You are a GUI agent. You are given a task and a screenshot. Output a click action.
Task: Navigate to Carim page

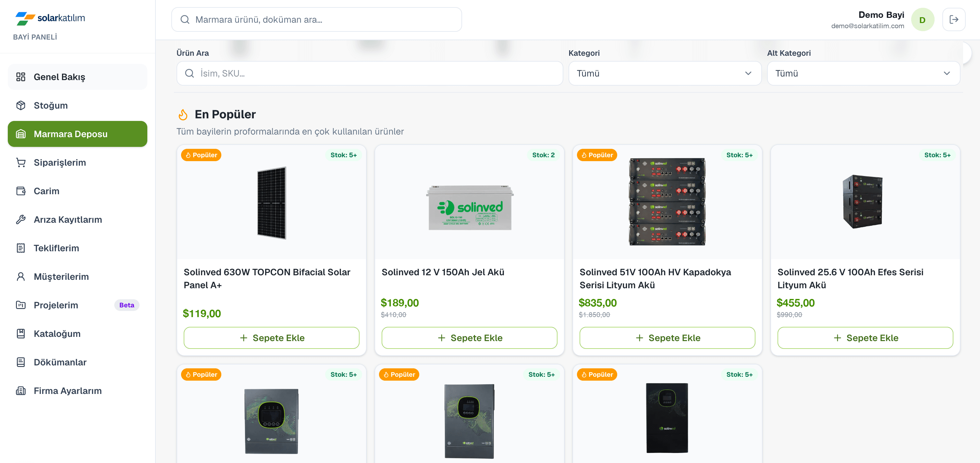pyautogui.click(x=77, y=191)
